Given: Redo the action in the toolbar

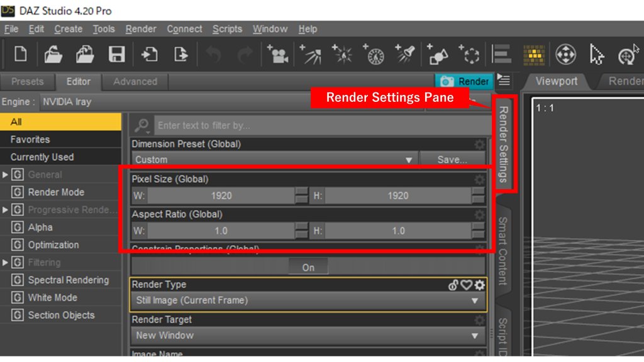Looking at the screenshot, I should (245, 54).
